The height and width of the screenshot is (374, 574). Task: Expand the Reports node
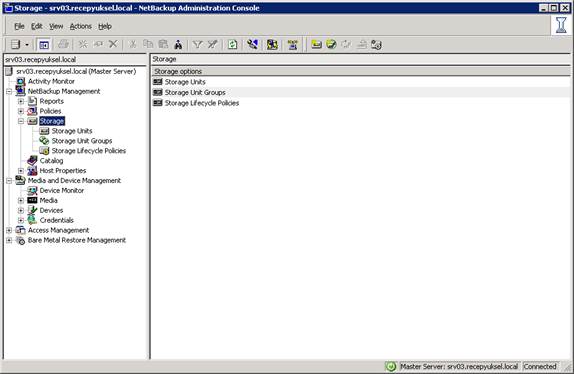(x=21, y=101)
